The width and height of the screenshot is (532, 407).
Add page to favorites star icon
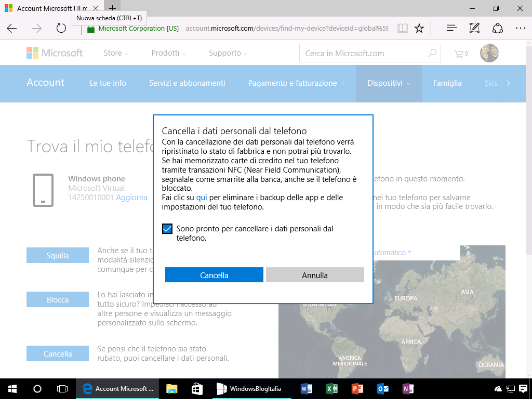pyautogui.click(x=419, y=28)
